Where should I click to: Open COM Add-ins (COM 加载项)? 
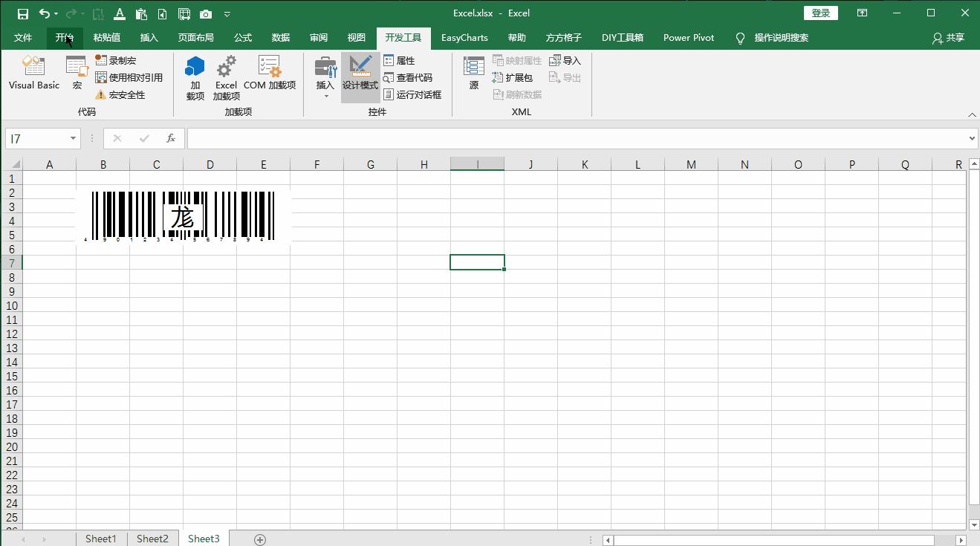[270, 73]
